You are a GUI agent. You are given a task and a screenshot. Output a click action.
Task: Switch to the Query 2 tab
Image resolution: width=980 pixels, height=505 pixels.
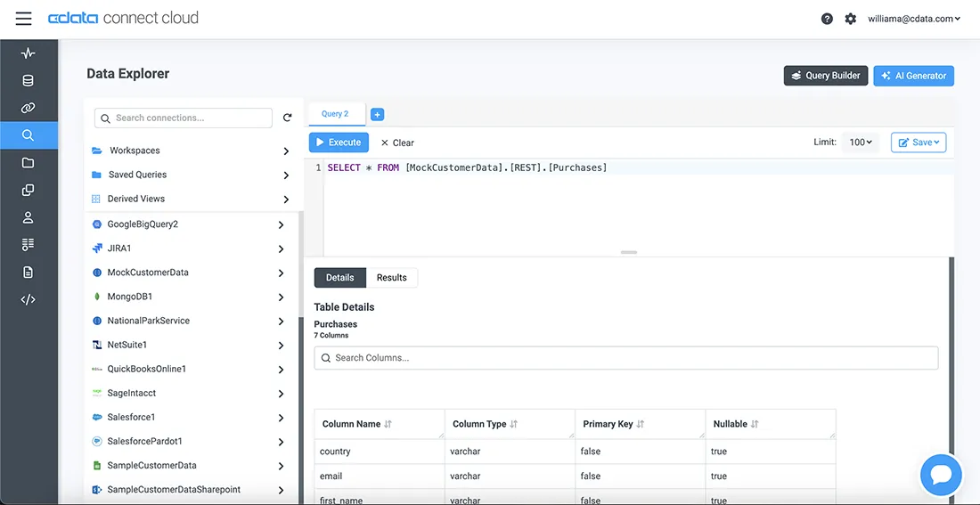[x=336, y=114]
